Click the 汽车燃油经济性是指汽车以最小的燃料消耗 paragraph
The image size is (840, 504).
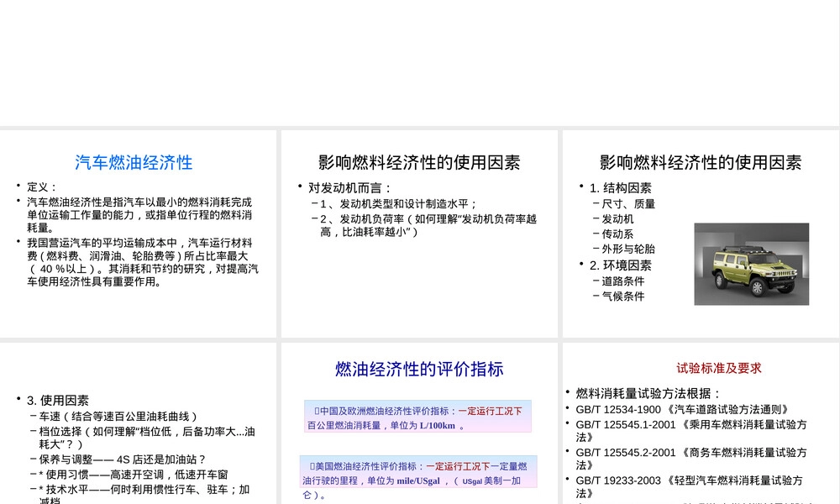tap(139, 215)
